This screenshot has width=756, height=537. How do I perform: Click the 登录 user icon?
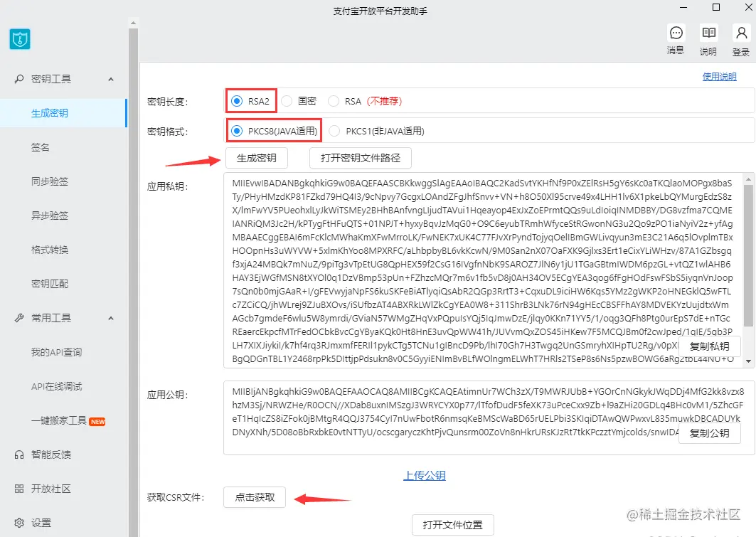(x=741, y=33)
